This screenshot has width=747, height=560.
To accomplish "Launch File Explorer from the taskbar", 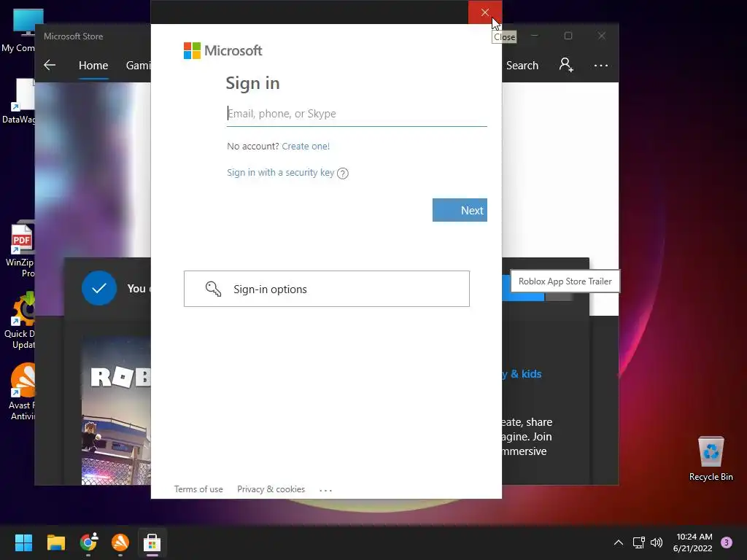I will pos(55,542).
